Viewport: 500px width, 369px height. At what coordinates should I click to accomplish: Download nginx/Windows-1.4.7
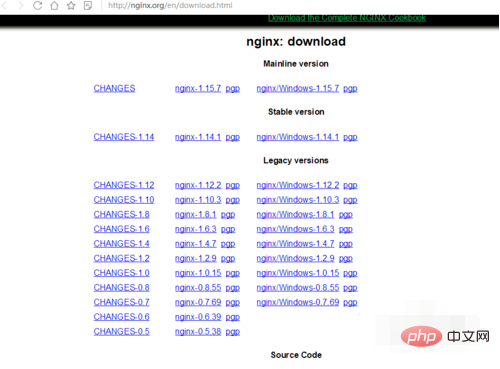click(295, 244)
